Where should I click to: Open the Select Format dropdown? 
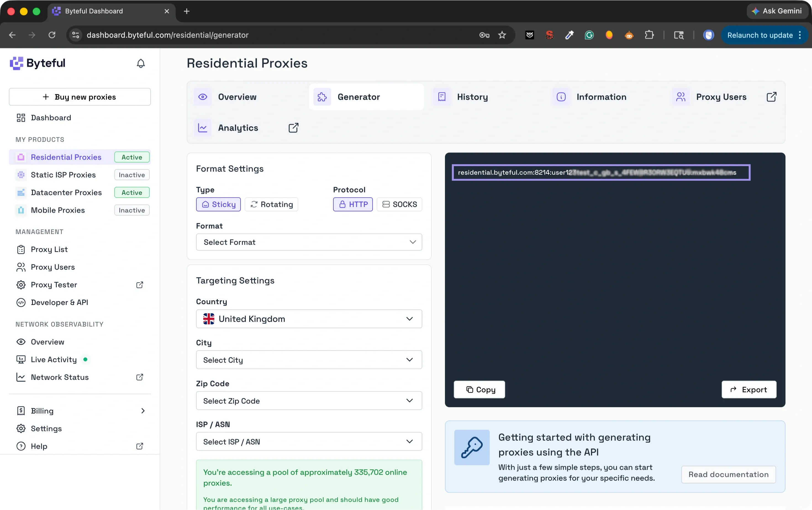pos(309,242)
